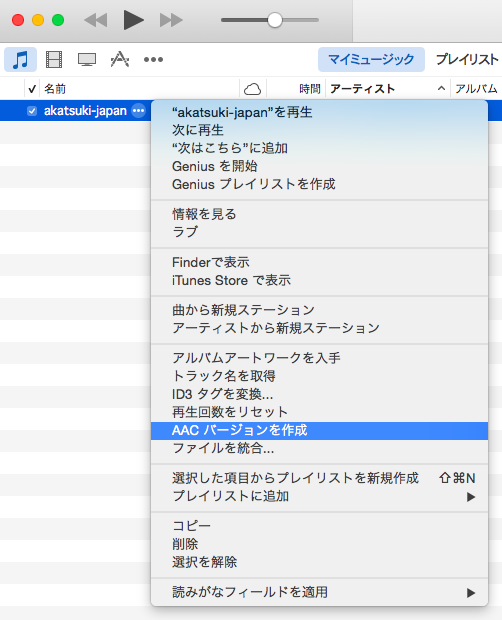Click the red close window button

[18, 20]
